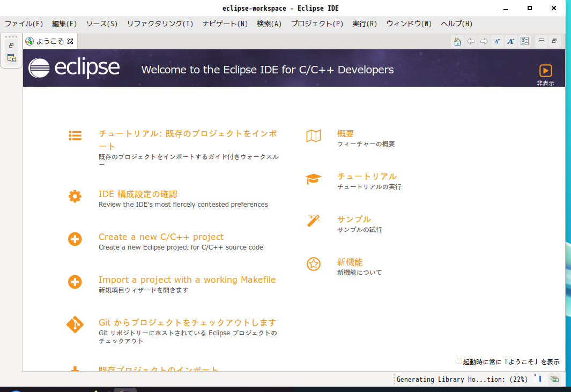
Task: Go to the Welcome home page icon
Action: click(457, 41)
